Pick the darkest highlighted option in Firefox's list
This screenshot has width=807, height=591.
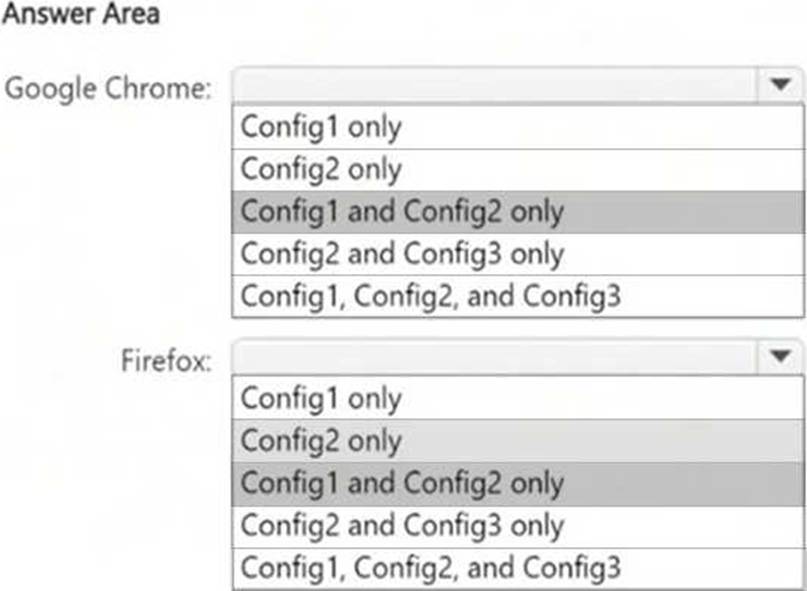pyautogui.click(x=402, y=483)
